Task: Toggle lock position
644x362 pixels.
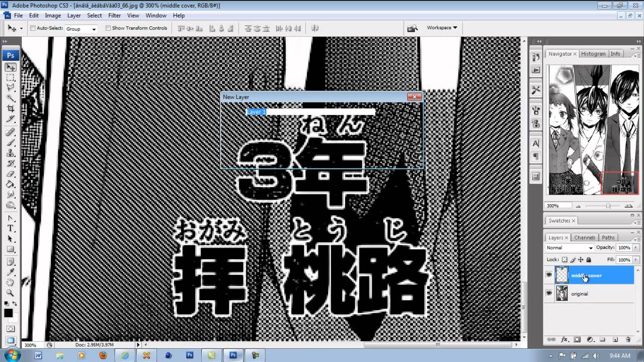Action: (x=581, y=259)
